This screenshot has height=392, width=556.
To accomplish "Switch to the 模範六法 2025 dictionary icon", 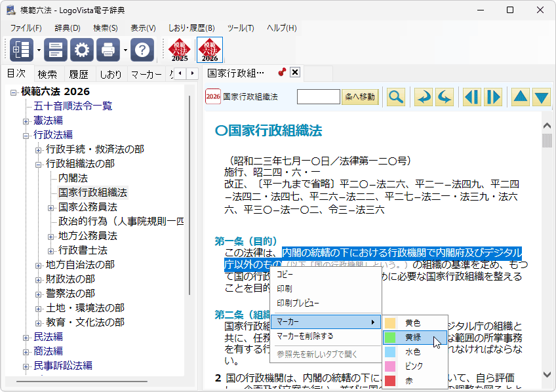I will tap(180, 50).
